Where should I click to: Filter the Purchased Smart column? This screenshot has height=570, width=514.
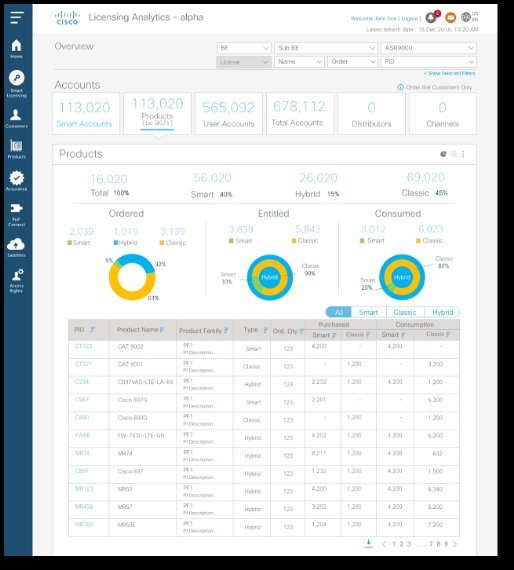[334, 335]
